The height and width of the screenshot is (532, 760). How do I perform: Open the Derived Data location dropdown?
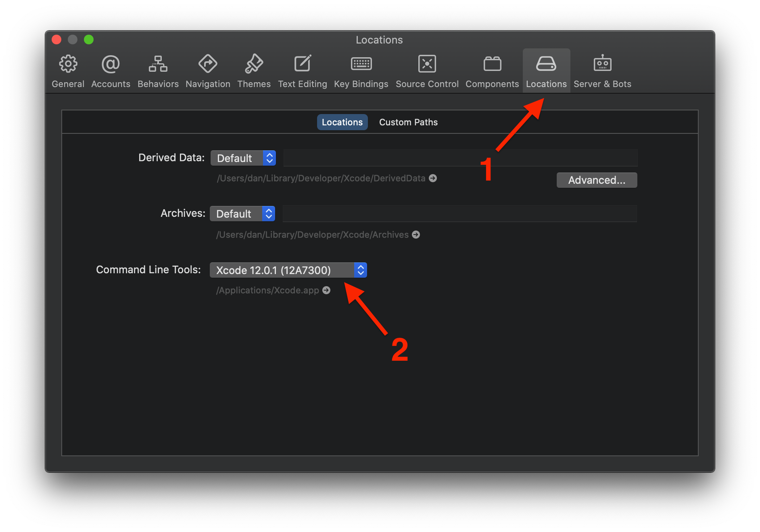[x=243, y=158]
